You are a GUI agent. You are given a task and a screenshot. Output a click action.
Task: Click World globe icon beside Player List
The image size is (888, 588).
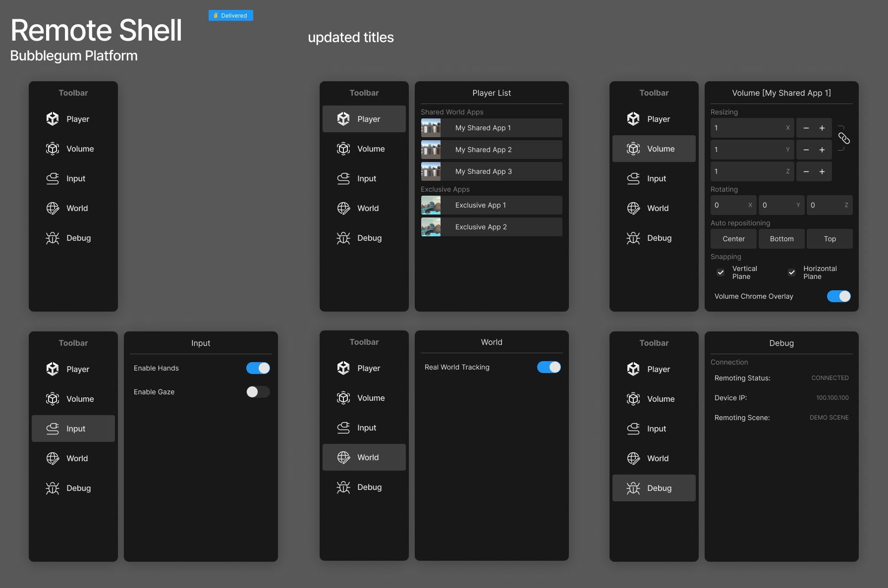point(343,208)
